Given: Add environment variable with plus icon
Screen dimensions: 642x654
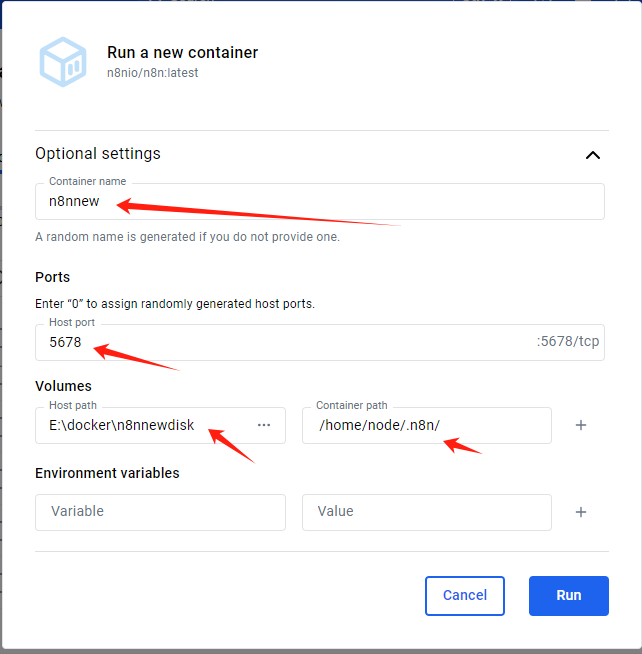Looking at the screenshot, I should click(581, 512).
